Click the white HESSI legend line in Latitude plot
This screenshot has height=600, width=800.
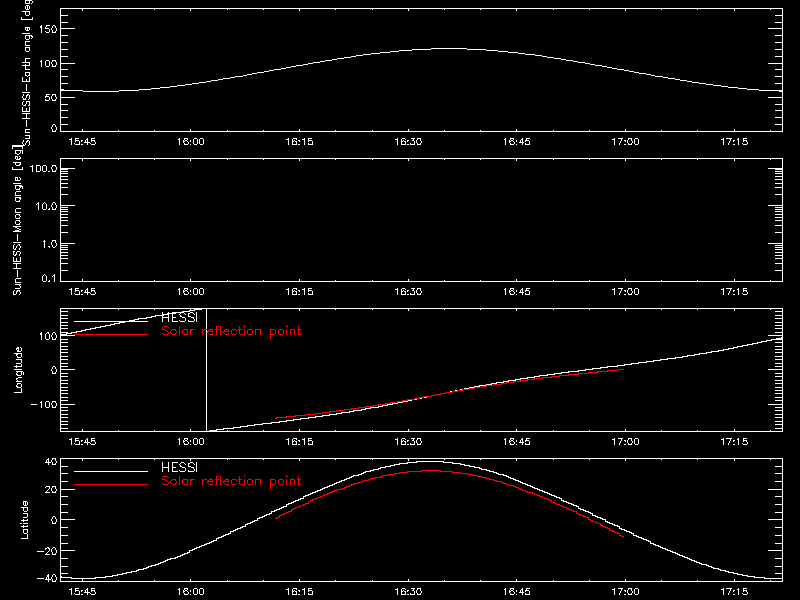pos(111,471)
